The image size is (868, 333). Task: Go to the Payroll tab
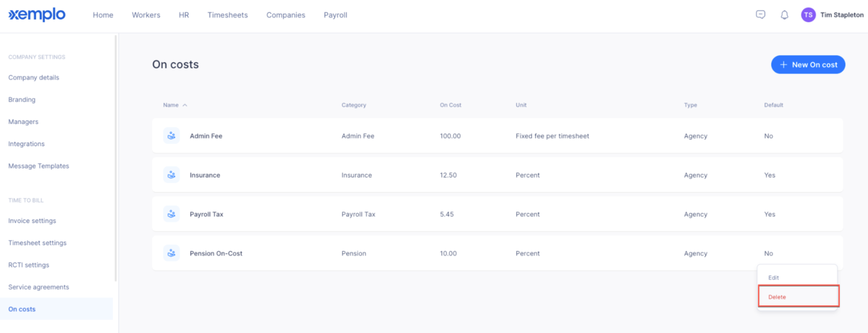(x=335, y=15)
